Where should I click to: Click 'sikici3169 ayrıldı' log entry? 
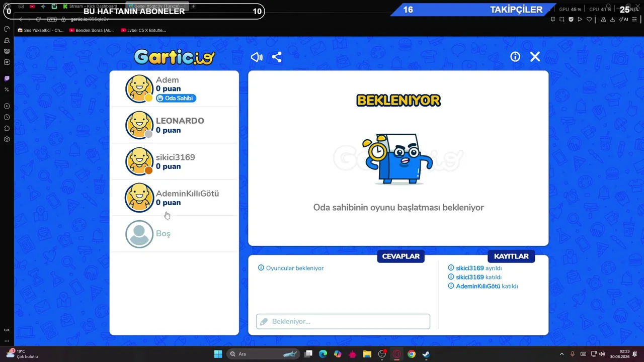[475, 268]
